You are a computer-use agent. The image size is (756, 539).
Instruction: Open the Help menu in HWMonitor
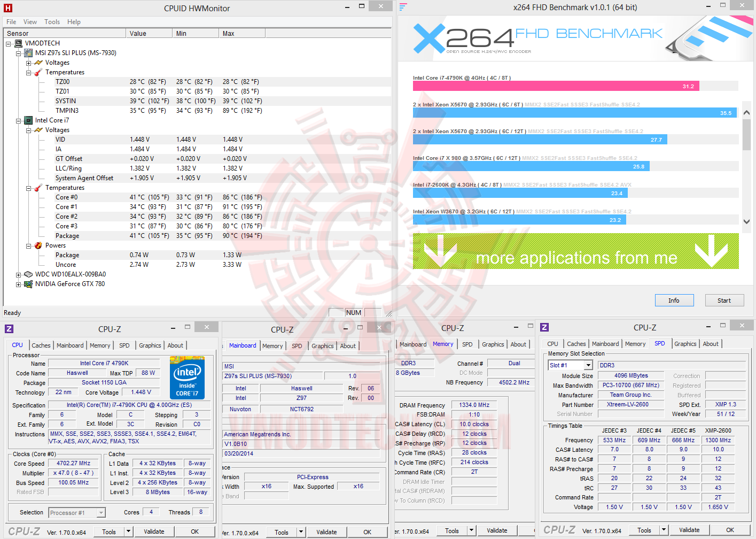pos(74,22)
